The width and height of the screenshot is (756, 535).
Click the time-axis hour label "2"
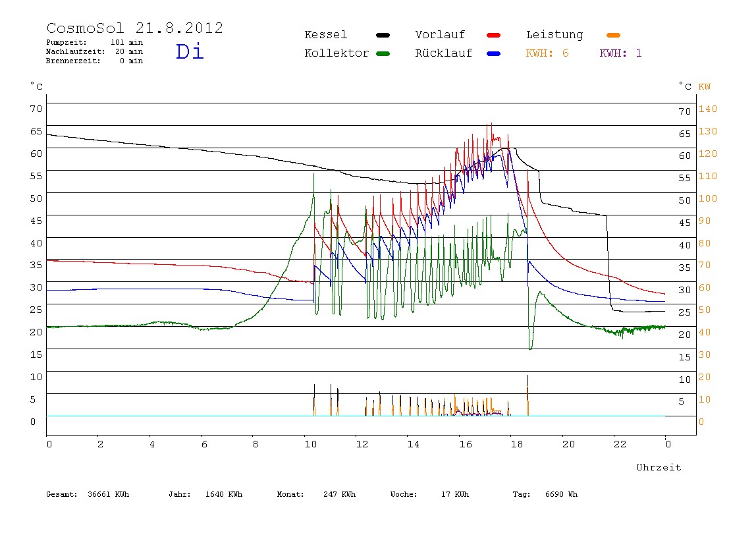click(100, 444)
